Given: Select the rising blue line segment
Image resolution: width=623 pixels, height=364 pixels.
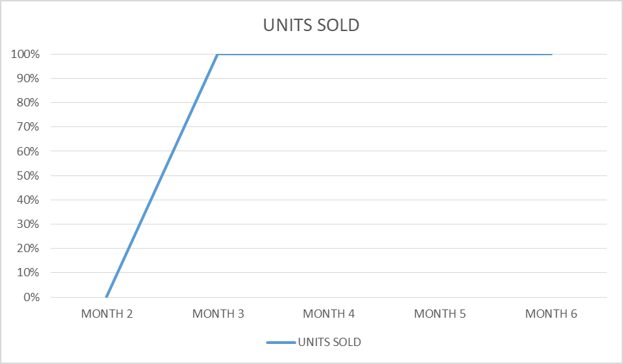Looking at the screenshot, I should click(x=162, y=175).
